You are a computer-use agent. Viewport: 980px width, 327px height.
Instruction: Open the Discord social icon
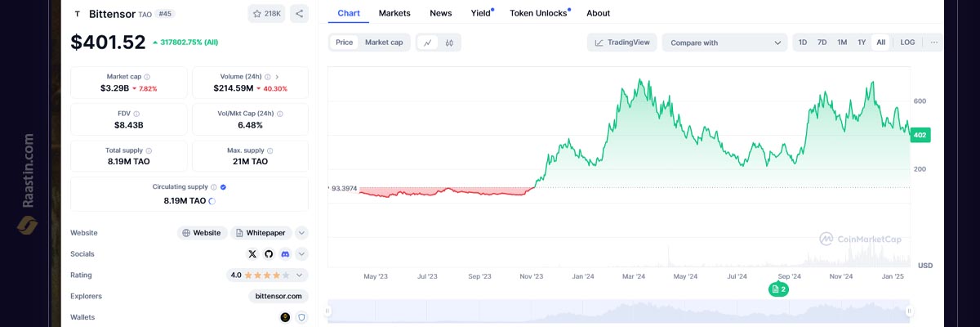point(285,254)
